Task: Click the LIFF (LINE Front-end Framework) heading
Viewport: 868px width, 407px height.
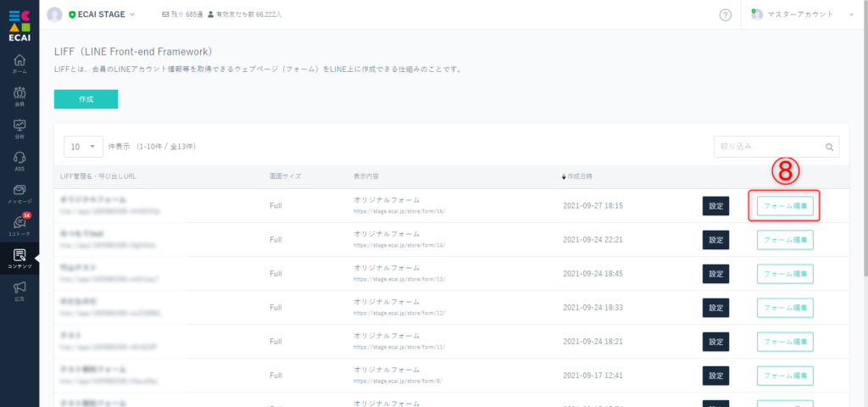Action: click(133, 52)
